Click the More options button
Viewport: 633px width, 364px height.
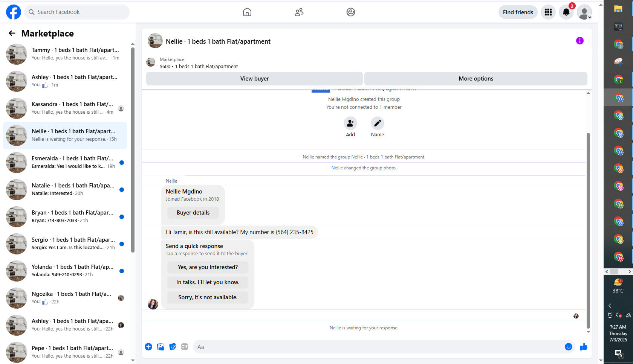tap(476, 79)
